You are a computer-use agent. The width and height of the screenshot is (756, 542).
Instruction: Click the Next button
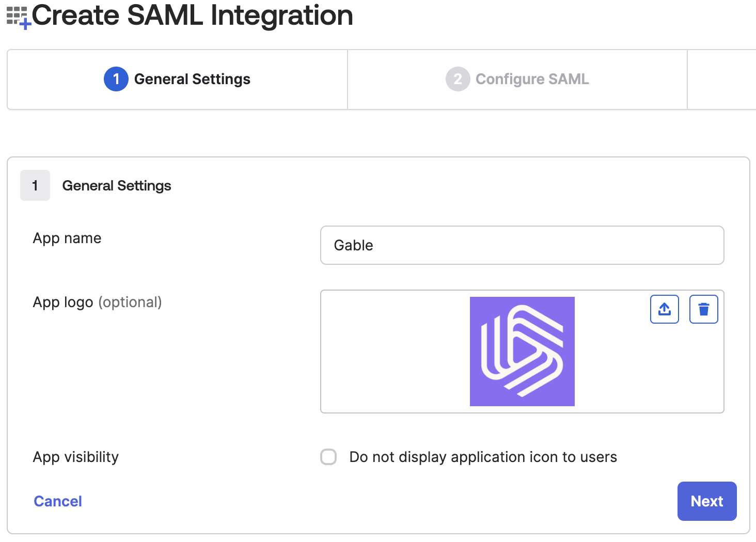point(707,501)
